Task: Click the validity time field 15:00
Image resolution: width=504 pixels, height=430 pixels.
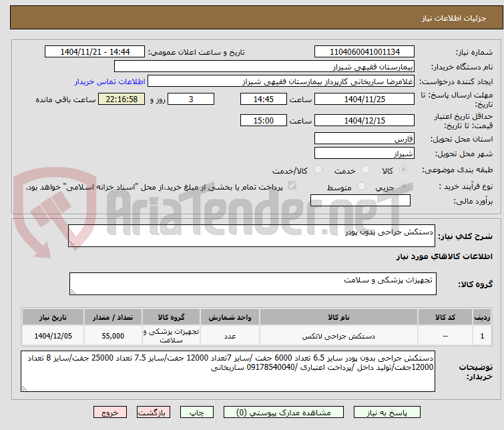Action: click(263, 120)
